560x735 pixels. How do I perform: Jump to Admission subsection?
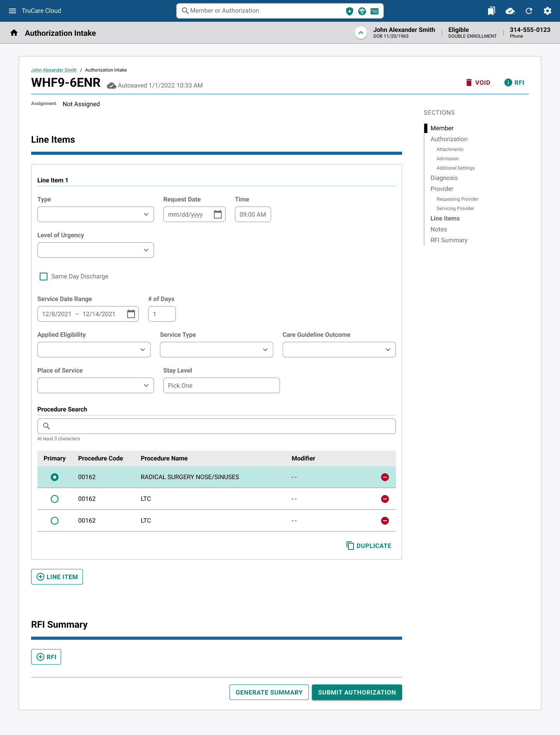pyautogui.click(x=448, y=159)
